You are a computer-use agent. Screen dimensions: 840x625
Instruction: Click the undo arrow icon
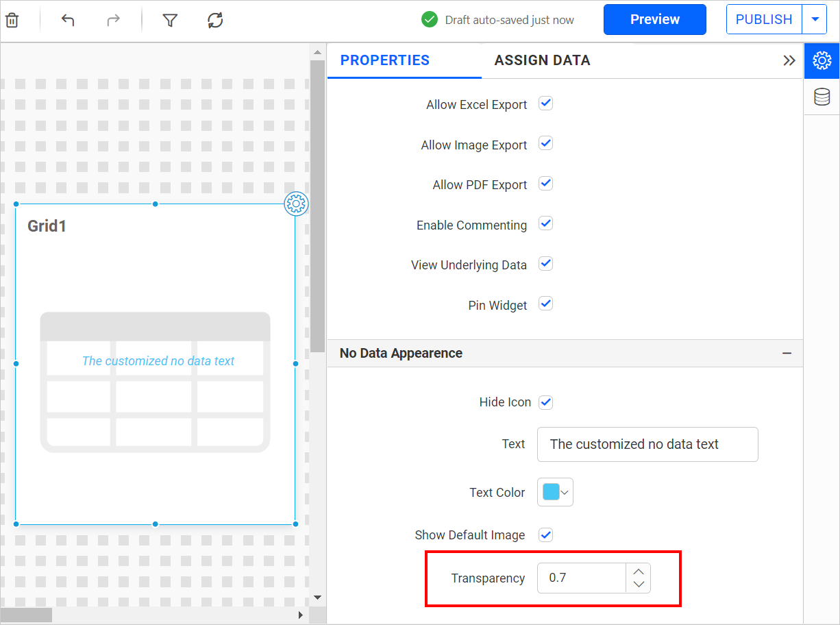click(x=67, y=20)
